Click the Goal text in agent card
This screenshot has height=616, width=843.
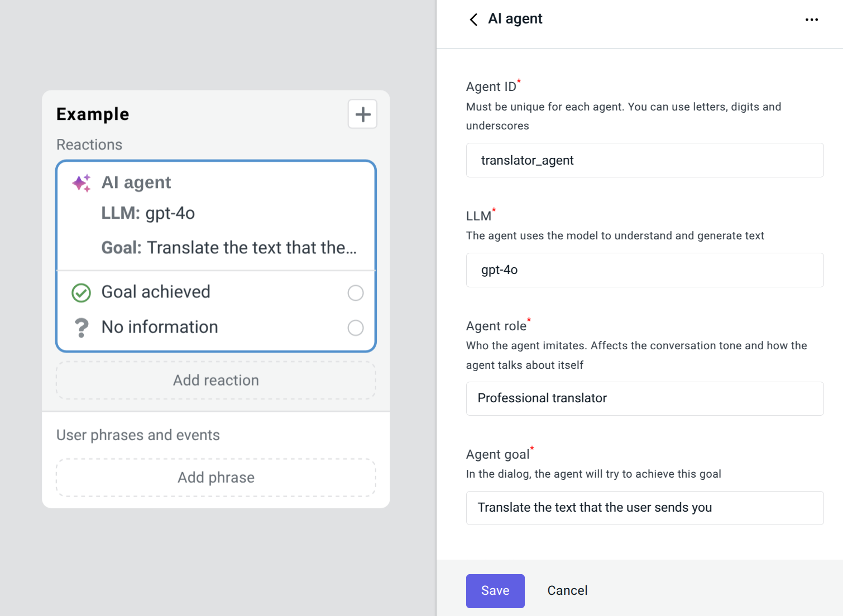(x=229, y=248)
